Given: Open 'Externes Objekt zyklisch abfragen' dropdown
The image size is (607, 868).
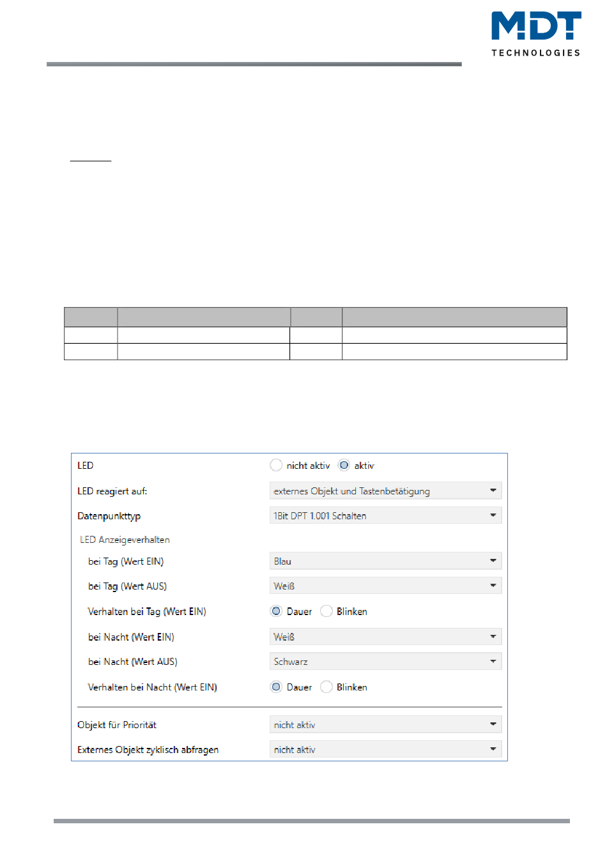Looking at the screenshot, I should point(385,749).
